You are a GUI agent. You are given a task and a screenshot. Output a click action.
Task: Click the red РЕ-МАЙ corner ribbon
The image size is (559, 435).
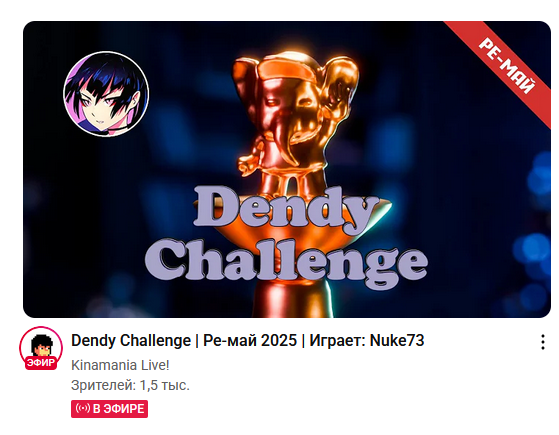pos(506,66)
